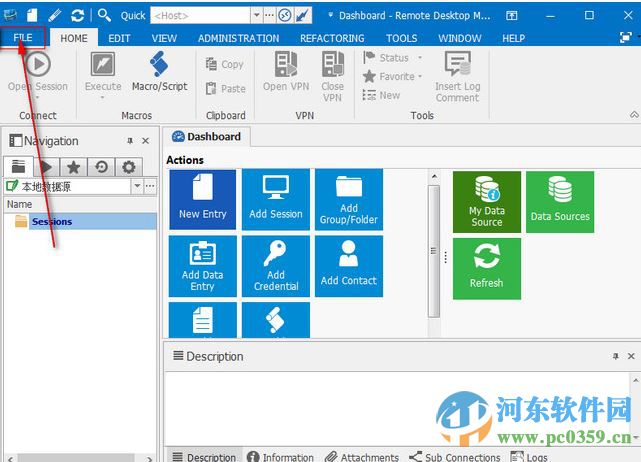Click the New Entry tile
This screenshot has height=462, width=641.
coord(202,200)
